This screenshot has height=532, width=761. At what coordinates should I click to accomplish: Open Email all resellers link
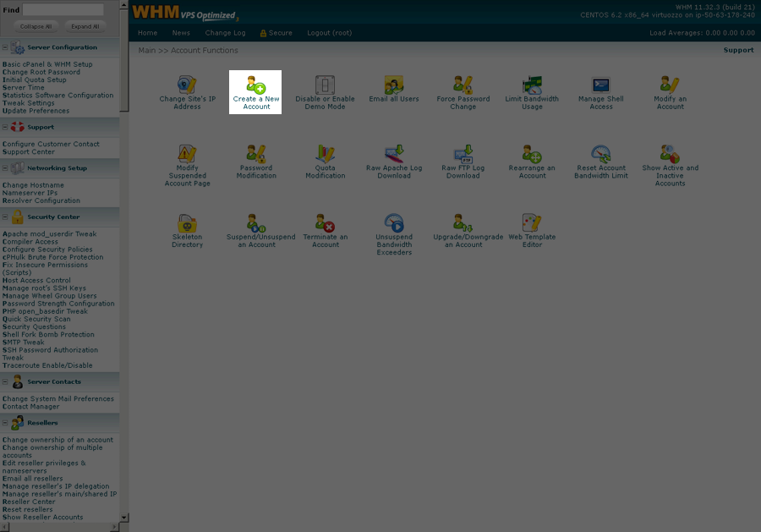coord(32,479)
